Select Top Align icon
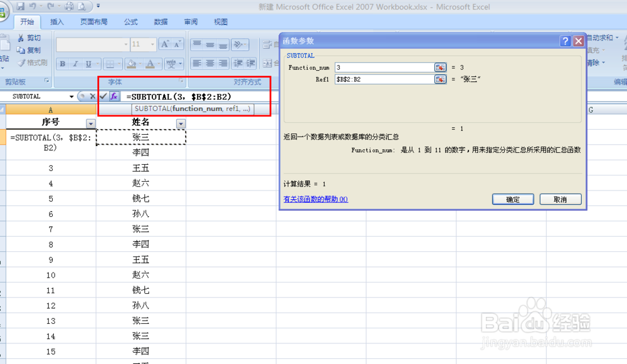The image size is (627, 364). pyautogui.click(x=197, y=44)
